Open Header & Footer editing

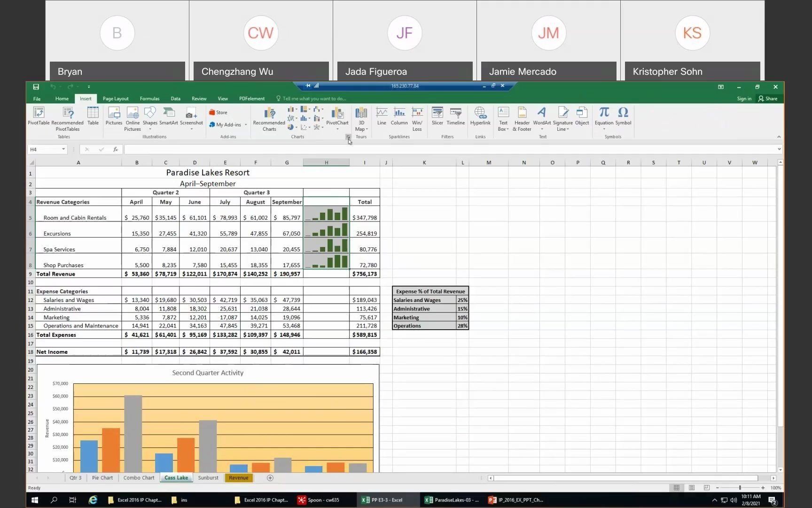[522, 119]
